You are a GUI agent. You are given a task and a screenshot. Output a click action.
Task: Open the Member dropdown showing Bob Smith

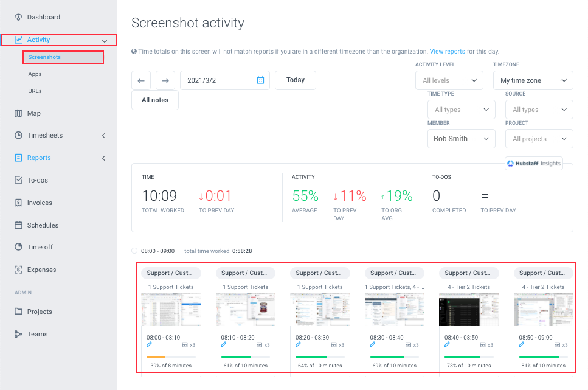coord(462,139)
